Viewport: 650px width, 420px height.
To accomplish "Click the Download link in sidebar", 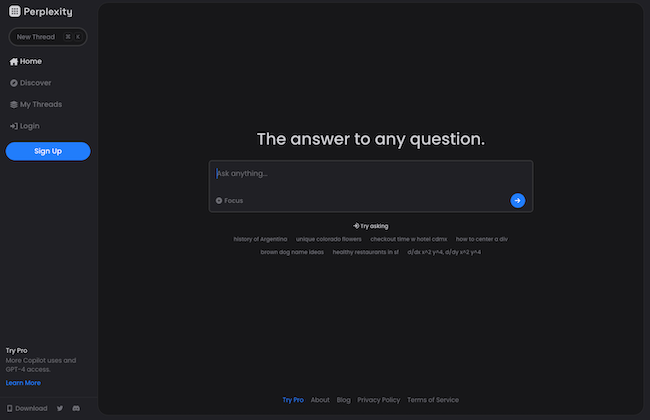I will pos(27,408).
